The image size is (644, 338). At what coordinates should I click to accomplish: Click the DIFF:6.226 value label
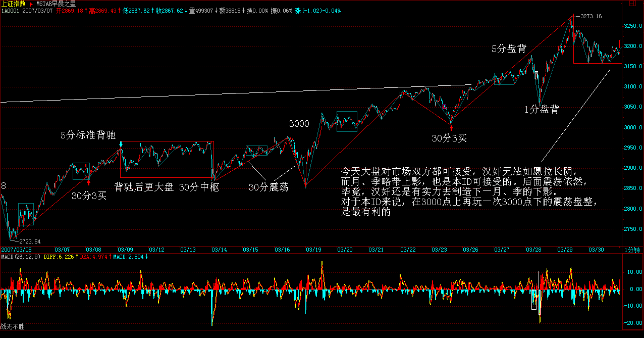point(59,257)
